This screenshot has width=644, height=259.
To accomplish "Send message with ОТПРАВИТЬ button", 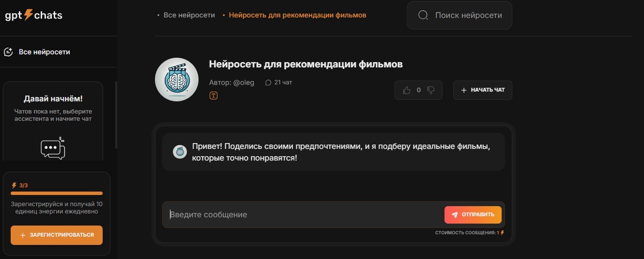I will click(x=473, y=214).
